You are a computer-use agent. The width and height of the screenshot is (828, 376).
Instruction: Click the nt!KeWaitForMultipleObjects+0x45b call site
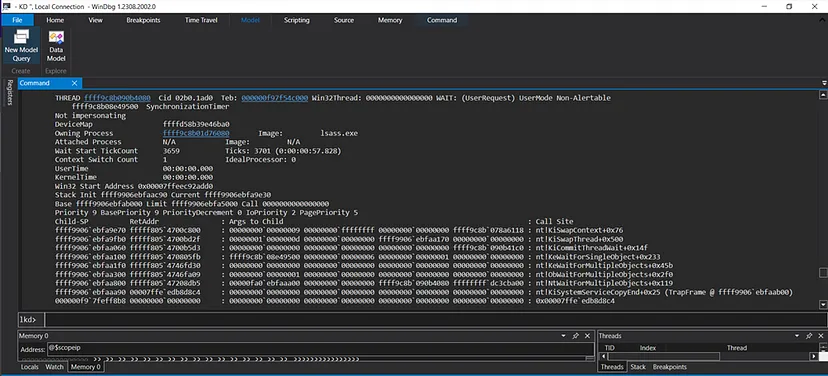[604, 266]
